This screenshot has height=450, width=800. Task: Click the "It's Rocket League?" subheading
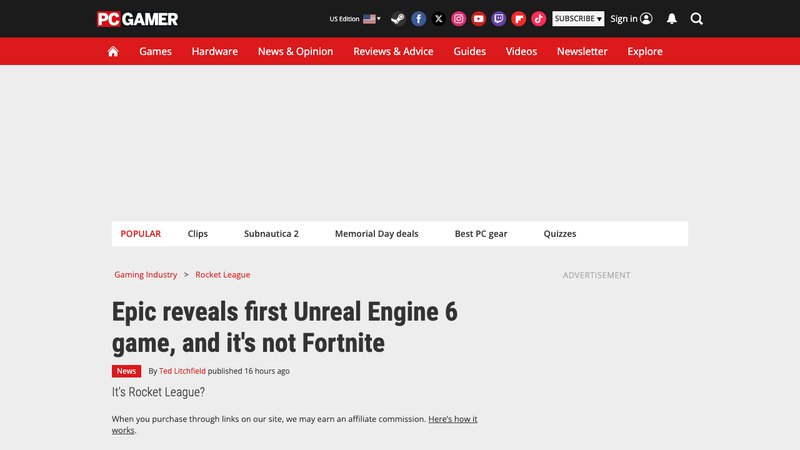click(x=158, y=392)
